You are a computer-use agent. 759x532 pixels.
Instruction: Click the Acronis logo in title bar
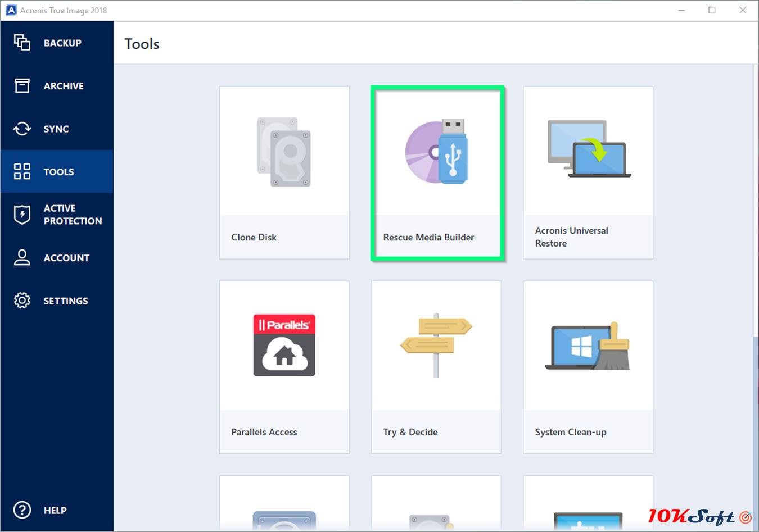coord(11,10)
